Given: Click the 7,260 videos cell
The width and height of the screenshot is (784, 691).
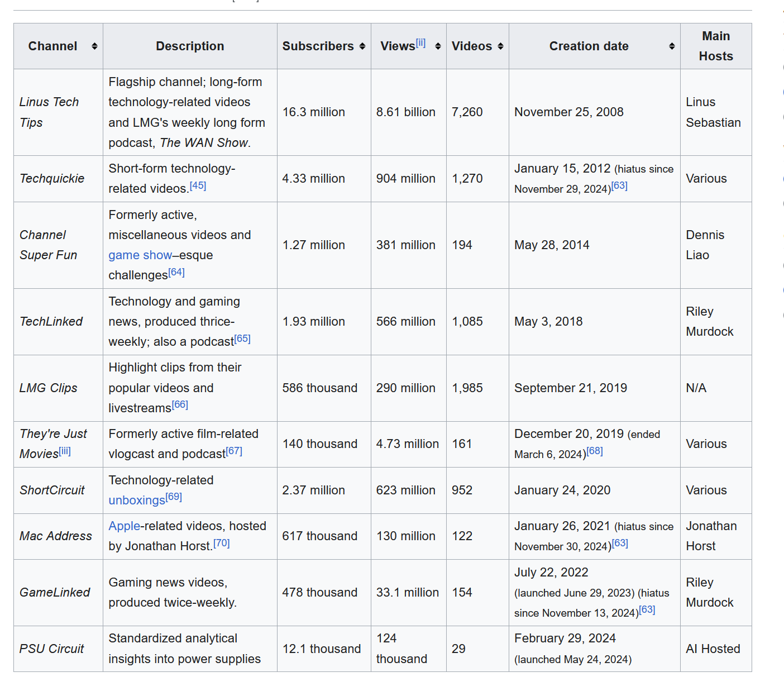Looking at the screenshot, I should click(x=477, y=112).
